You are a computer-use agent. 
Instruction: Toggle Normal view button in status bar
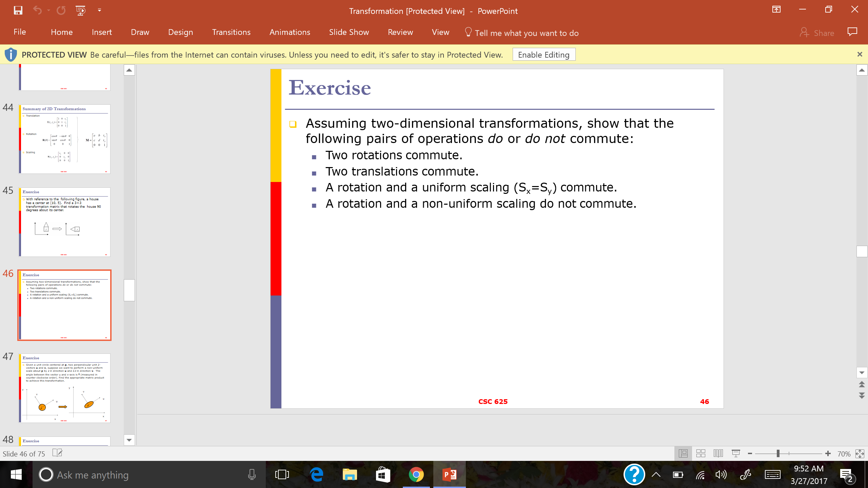[x=683, y=453]
